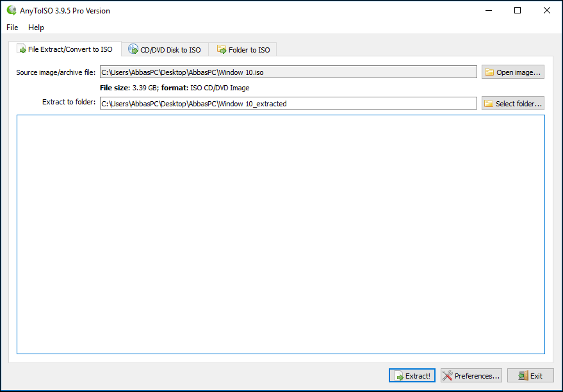Click the Open image button
This screenshot has height=392, width=563.
tap(513, 72)
